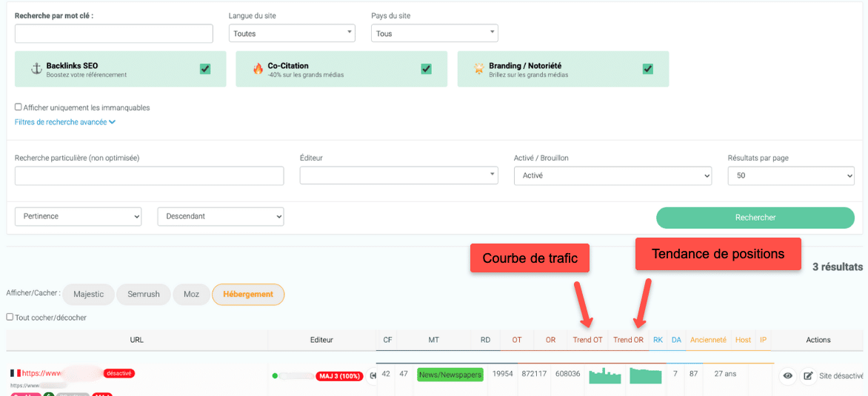Sort by the OT column header
The image size is (868, 396).
pos(517,340)
